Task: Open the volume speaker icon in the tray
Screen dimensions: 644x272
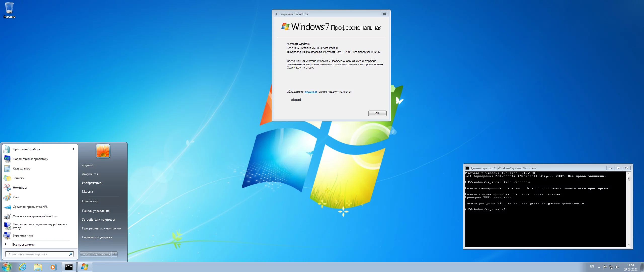Action: (617, 267)
